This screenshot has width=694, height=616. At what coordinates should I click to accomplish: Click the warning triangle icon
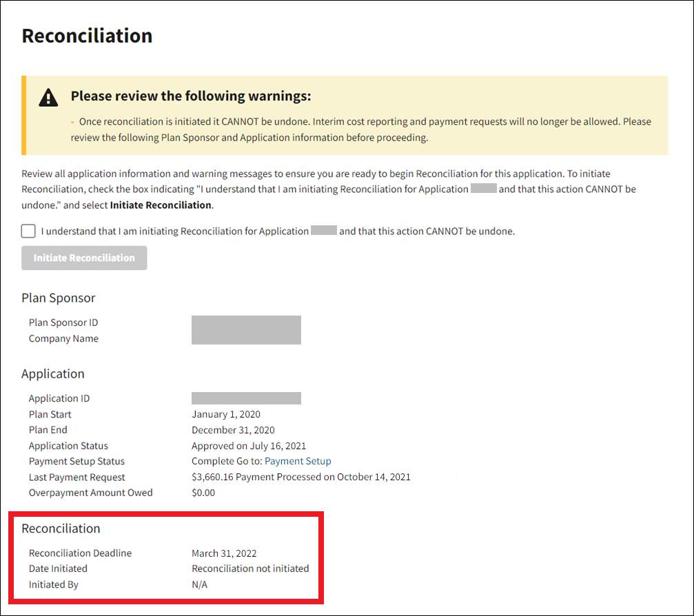(48, 98)
